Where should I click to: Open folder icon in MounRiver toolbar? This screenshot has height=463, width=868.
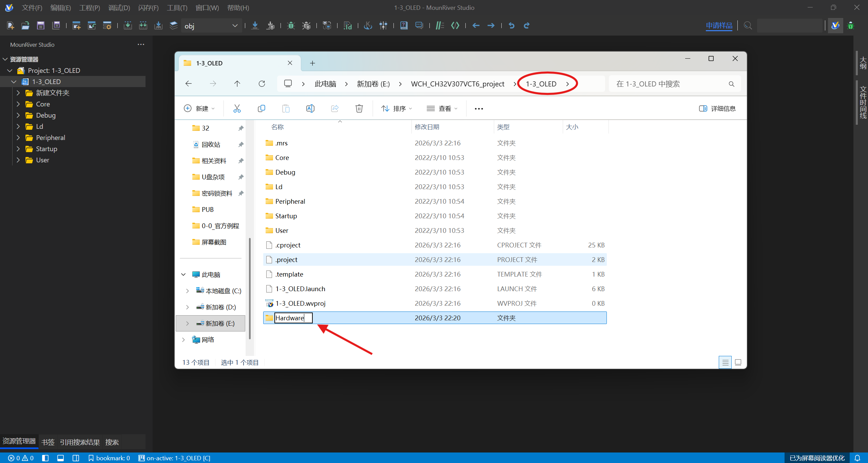25,25
